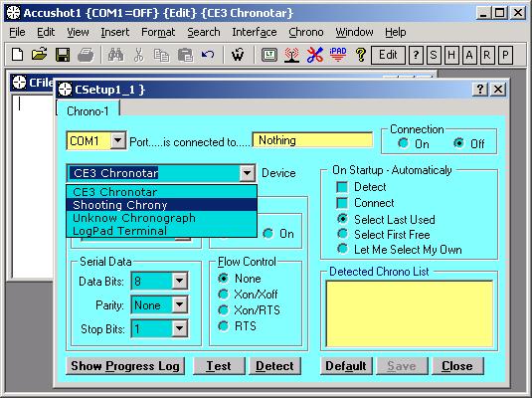Collapse the Device dropdown arrow
532x398 pixels.
248,173
